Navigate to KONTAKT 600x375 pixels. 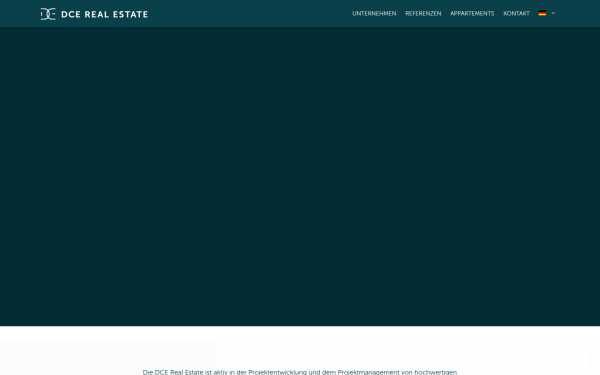517,13
